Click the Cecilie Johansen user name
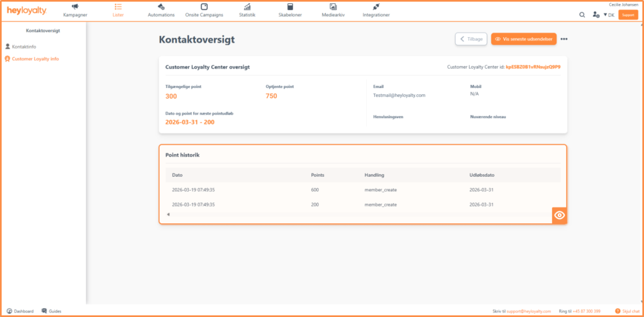 point(623,4)
